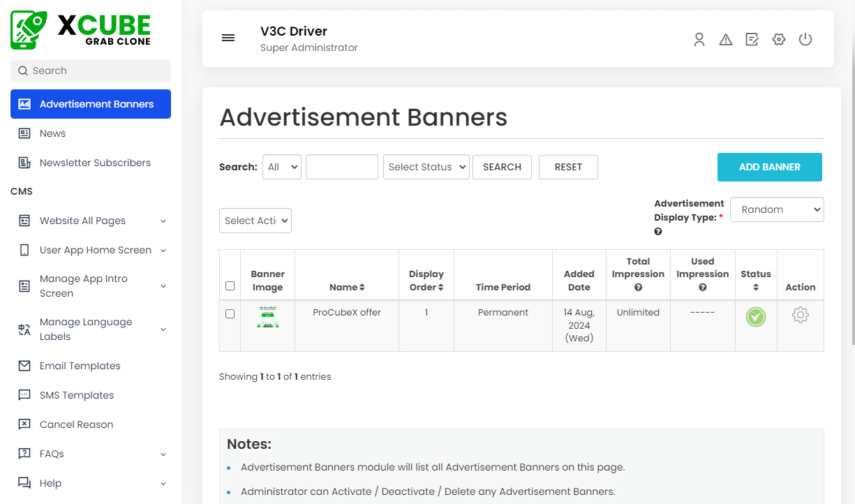Check the ProCubeX offer row checkbox

click(230, 313)
